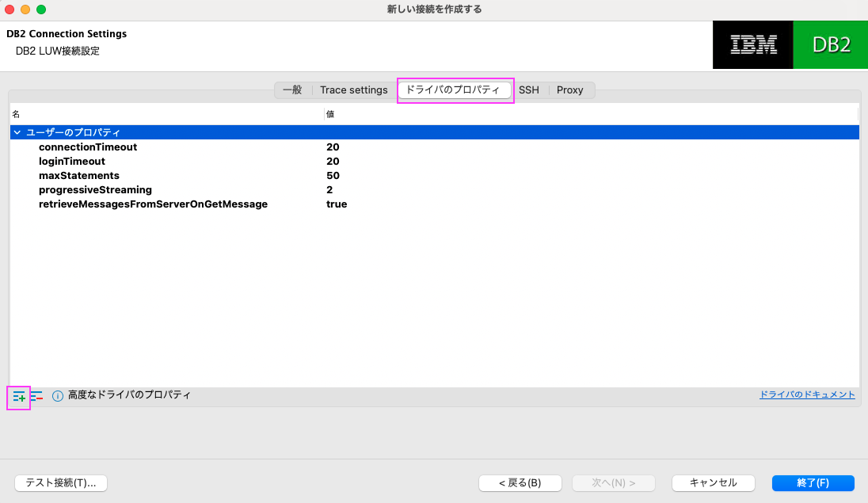Maximize the window with the green button
Screen dimensions: 868x503
(41, 10)
